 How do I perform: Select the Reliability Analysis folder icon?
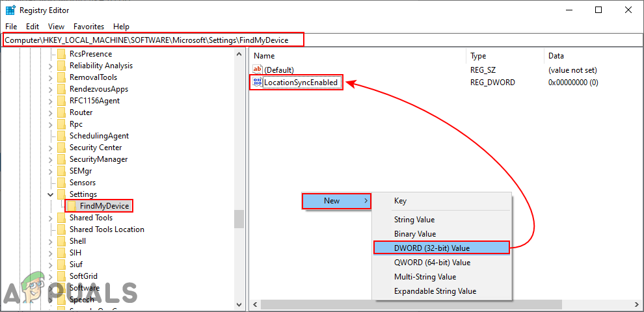[x=62, y=66]
